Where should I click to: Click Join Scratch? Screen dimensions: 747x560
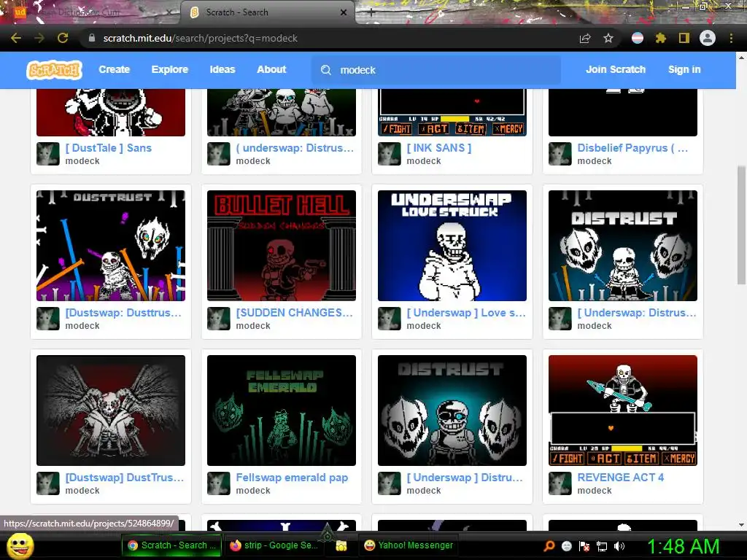[616, 69]
